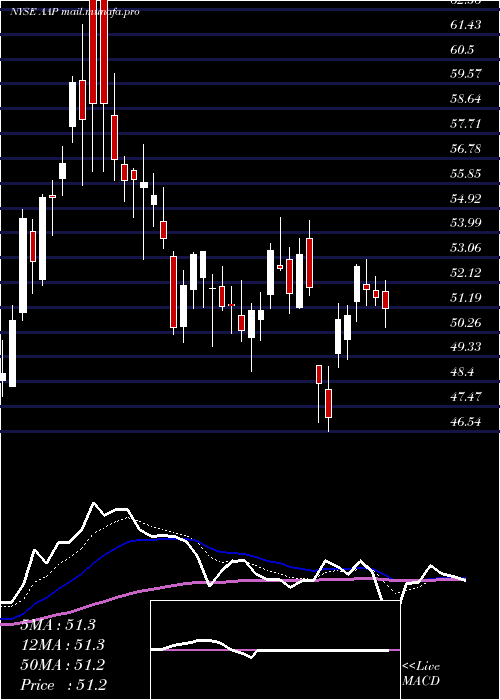Screen dimensions: 500x700
Task: Click the 59.57 price axis label
Action: click(x=466, y=74)
